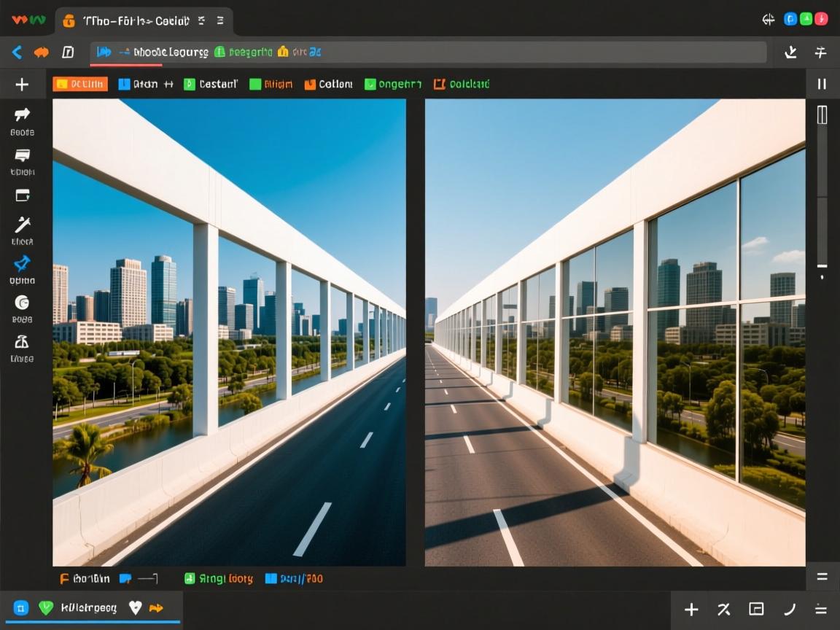Open the equals menu at bottom right corner
Screen dimensions: 840x630
[x=821, y=610]
